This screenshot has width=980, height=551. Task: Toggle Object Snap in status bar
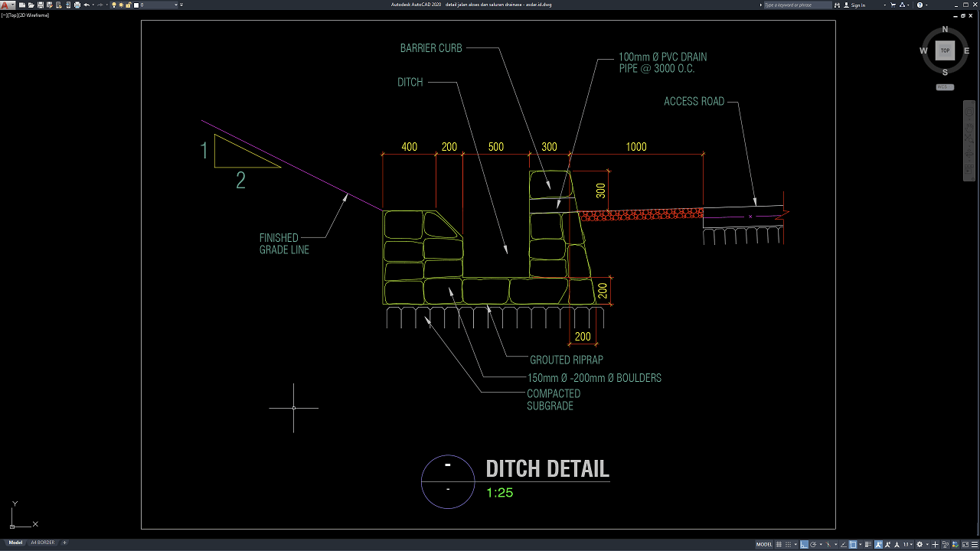(x=853, y=545)
